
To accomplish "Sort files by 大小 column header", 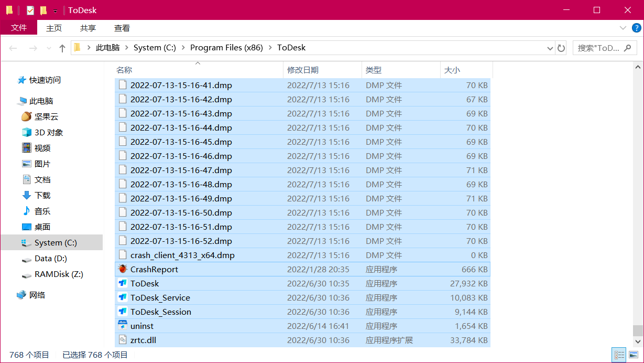I will [x=466, y=70].
